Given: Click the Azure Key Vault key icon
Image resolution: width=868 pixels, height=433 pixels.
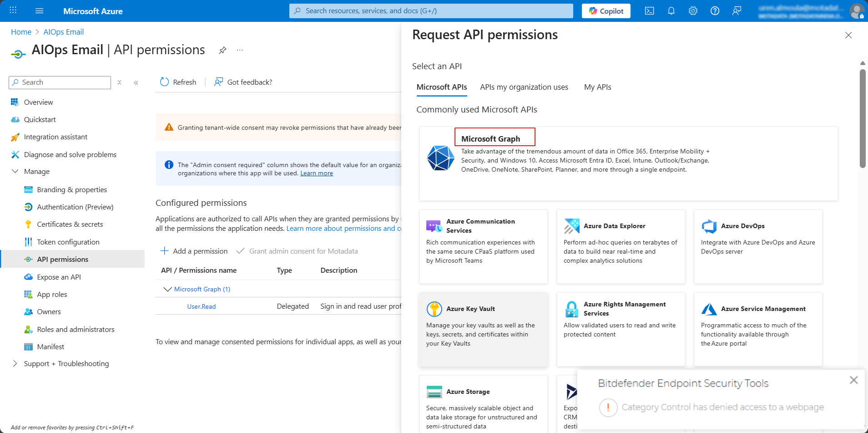Looking at the screenshot, I should coord(434,309).
